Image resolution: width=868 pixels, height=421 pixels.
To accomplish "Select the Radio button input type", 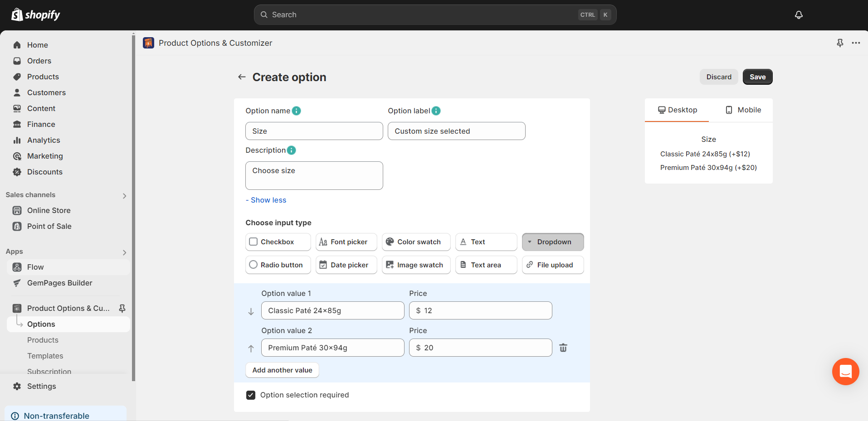I will (278, 265).
